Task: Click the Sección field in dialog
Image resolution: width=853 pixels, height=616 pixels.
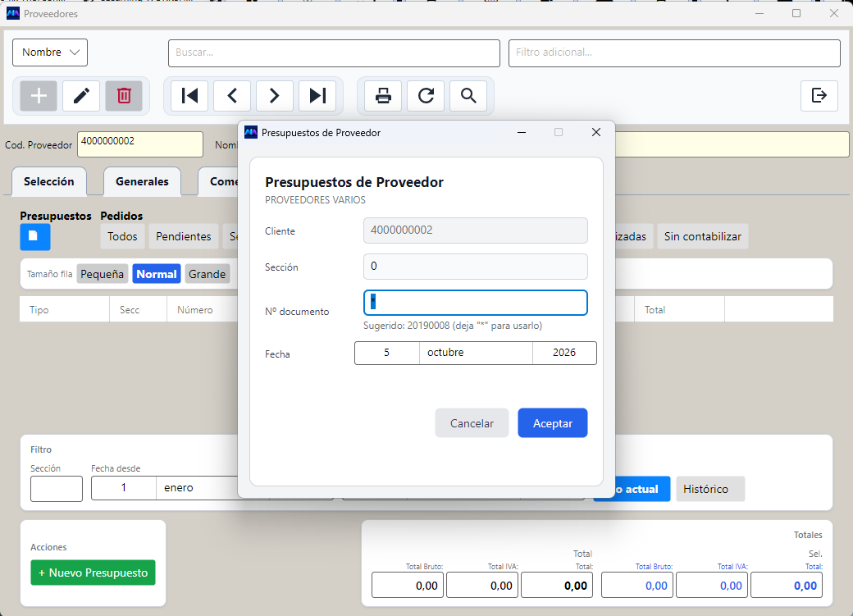Action: coord(476,267)
